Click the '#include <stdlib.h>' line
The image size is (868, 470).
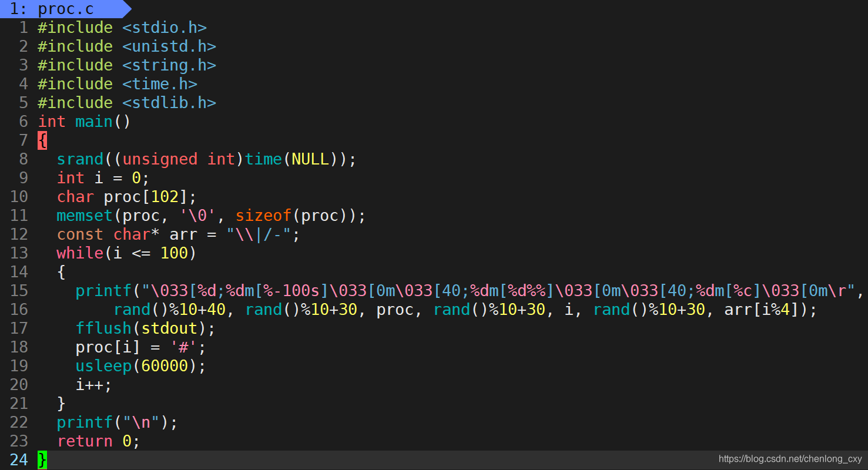pyautogui.click(x=127, y=103)
